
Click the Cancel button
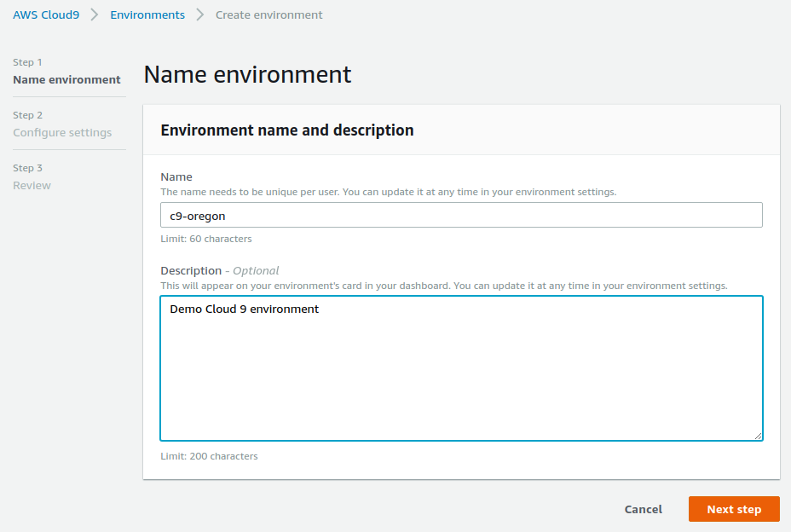(644, 509)
